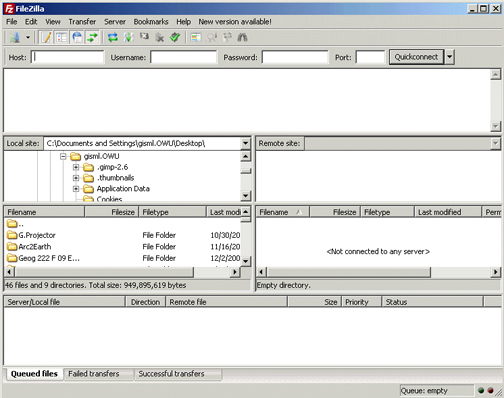Focus the Password input field
This screenshot has height=398, width=504.
click(295, 57)
